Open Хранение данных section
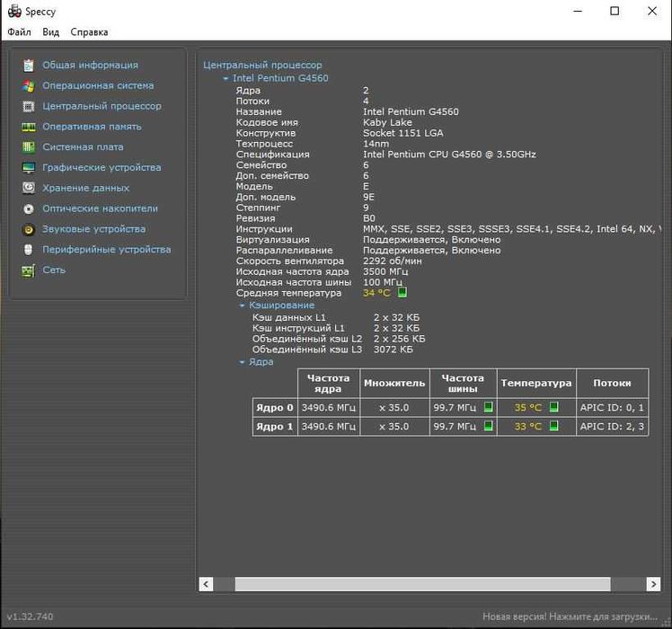672x629 pixels. tap(85, 188)
